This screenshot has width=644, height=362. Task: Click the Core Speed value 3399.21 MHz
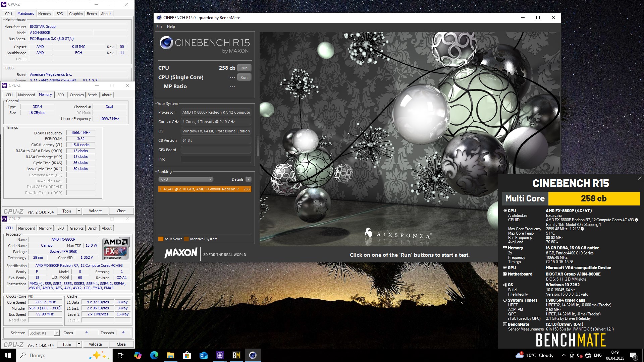pyautogui.click(x=45, y=302)
